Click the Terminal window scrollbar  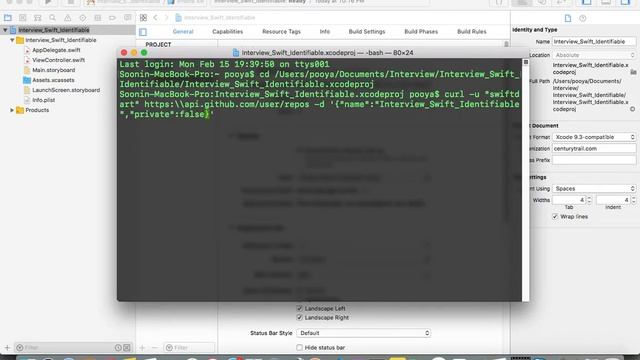pyautogui.click(x=526, y=180)
